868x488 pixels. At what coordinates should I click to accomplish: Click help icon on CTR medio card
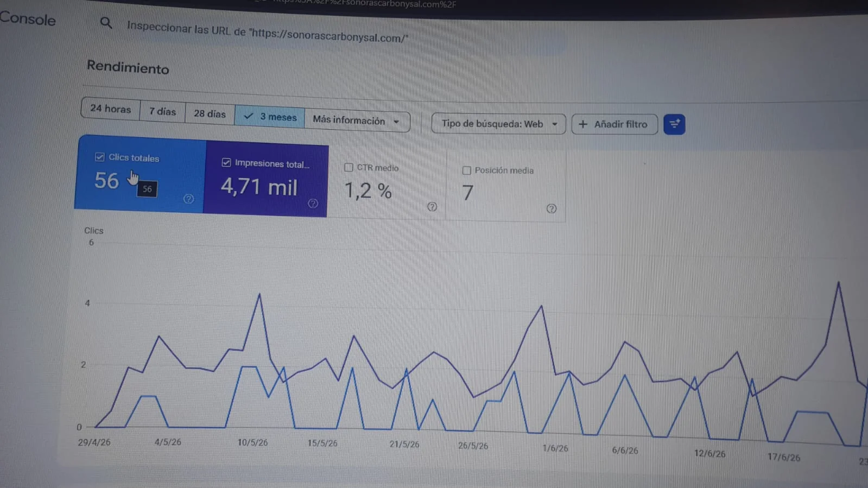(432, 206)
